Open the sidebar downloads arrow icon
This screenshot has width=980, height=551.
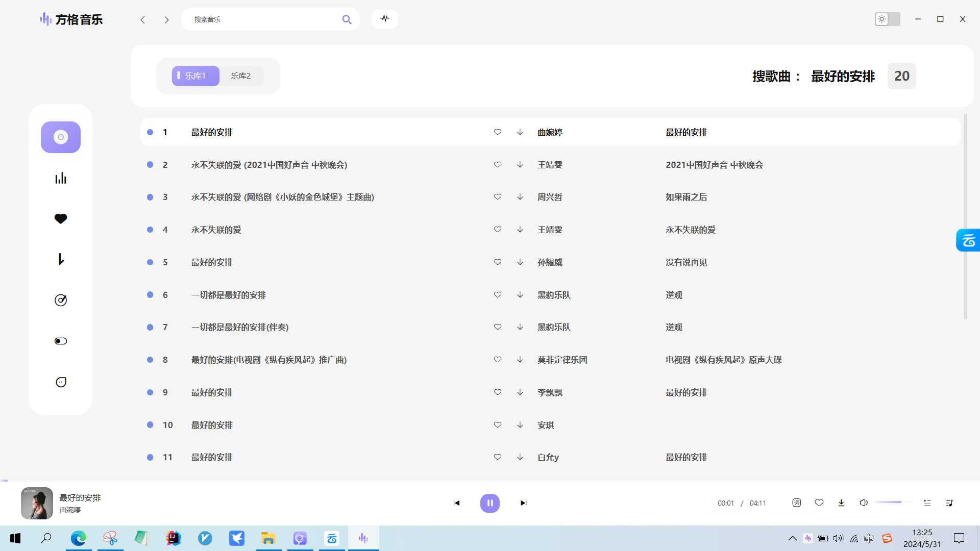point(61,259)
